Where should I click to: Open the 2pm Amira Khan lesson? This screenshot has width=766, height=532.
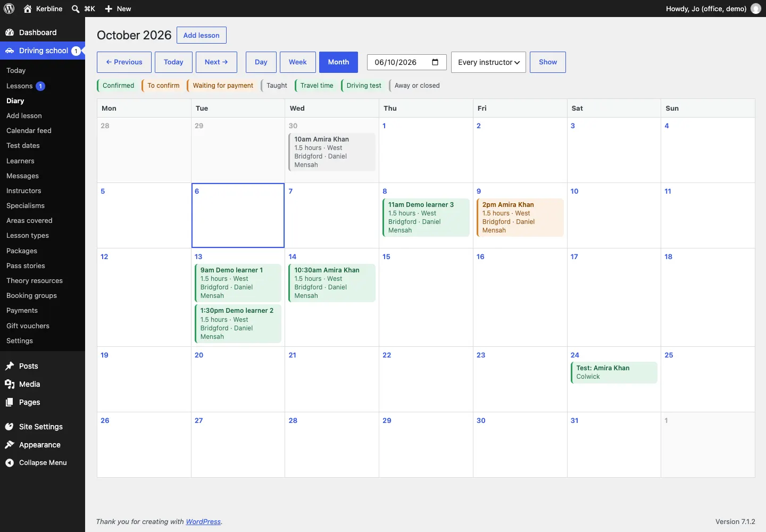click(520, 218)
